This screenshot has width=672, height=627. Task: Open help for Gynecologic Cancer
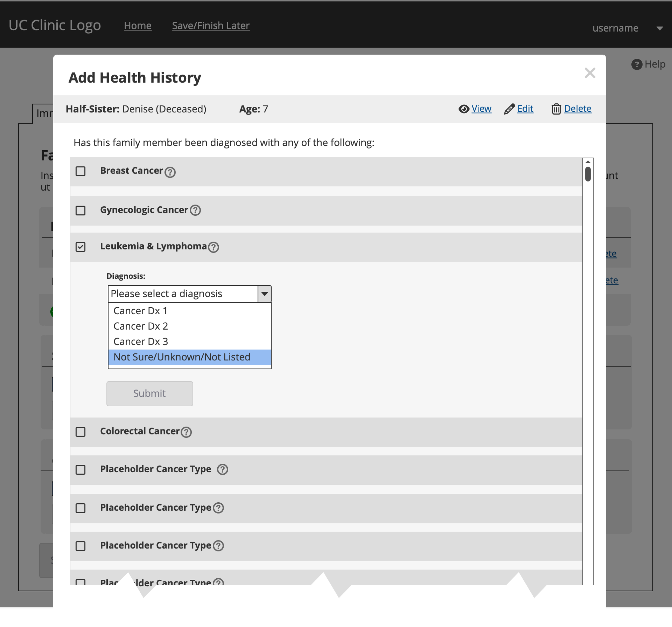coord(195,210)
